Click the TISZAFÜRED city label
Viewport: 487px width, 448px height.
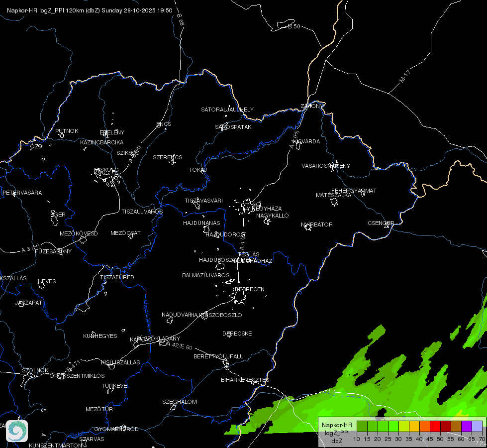click(117, 277)
